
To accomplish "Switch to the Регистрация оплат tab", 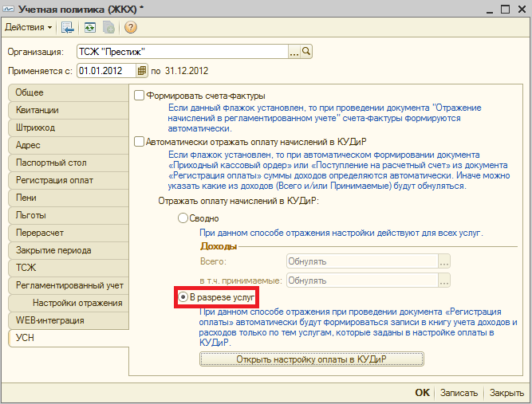I will point(69,180).
